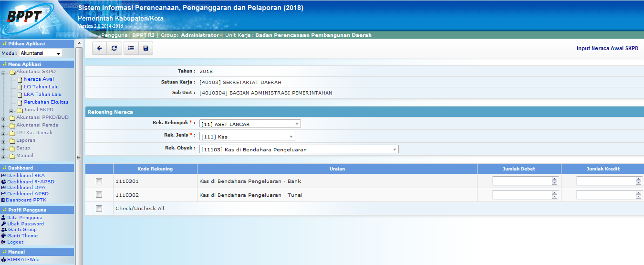Toggle the Check/Uncheck All checkbox

99,209
